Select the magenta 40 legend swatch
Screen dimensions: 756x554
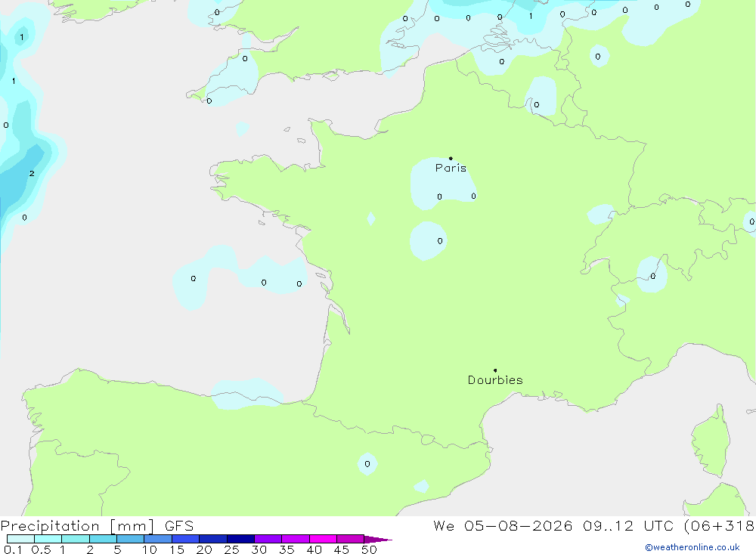click(323, 539)
